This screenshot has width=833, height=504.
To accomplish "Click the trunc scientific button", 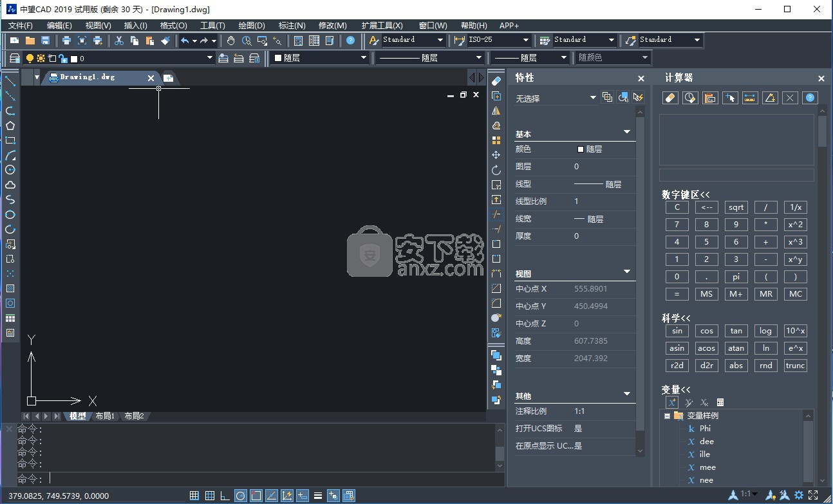I will (796, 366).
